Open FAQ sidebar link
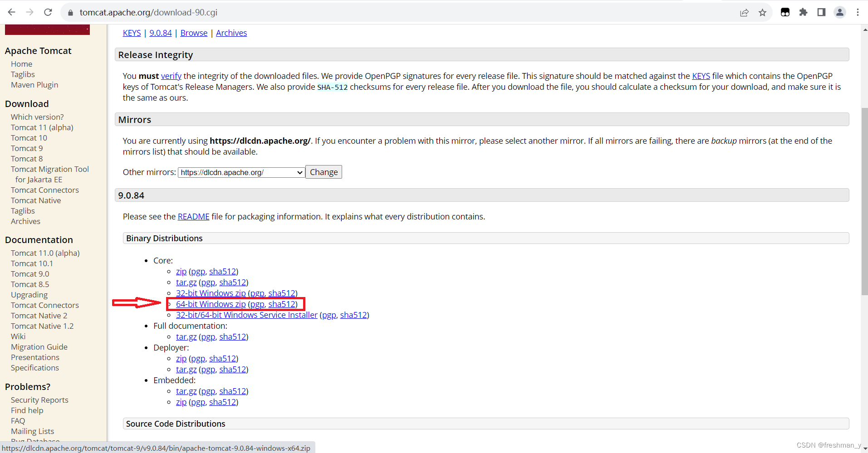 click(x=18, y=421)
